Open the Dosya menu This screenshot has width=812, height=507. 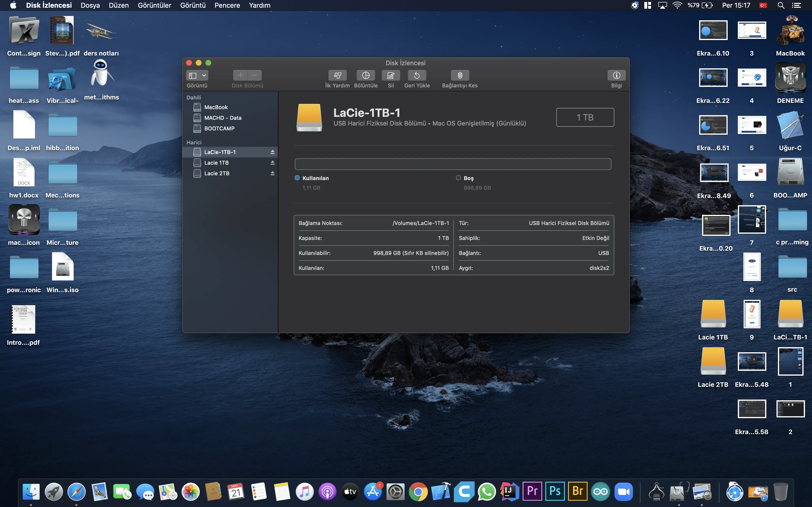90,5
